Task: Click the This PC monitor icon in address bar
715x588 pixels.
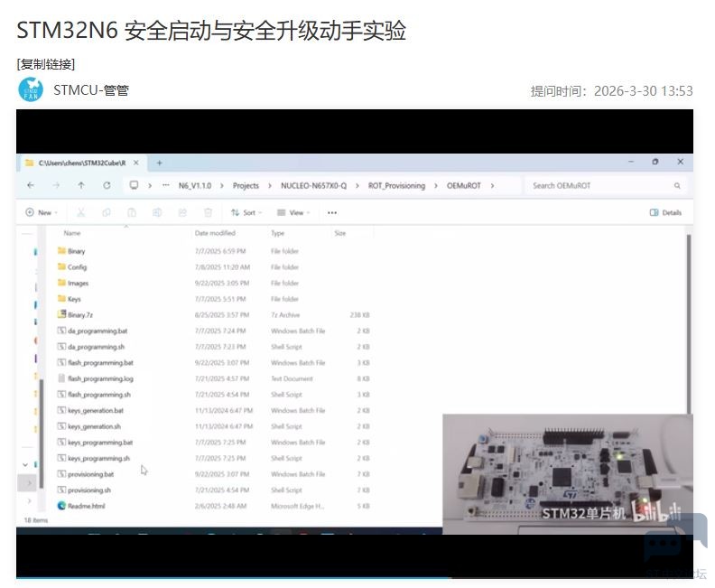Action: tap(134, 185)
